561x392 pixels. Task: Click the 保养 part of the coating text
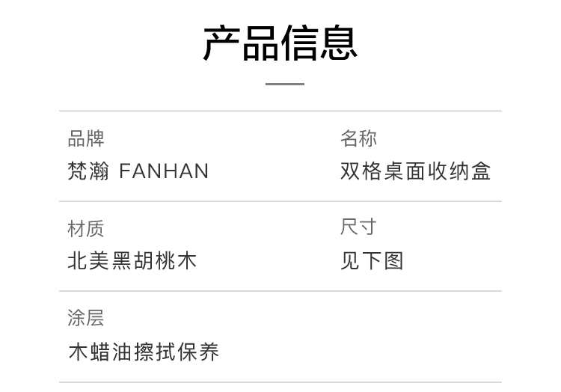pos(198,352)
